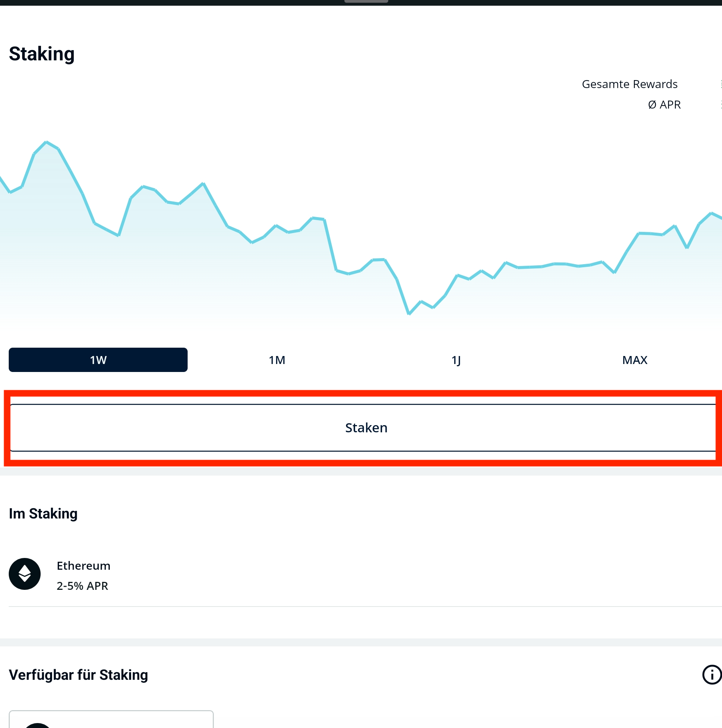Tap the coin icon in the available card

[x=37, y=725]
